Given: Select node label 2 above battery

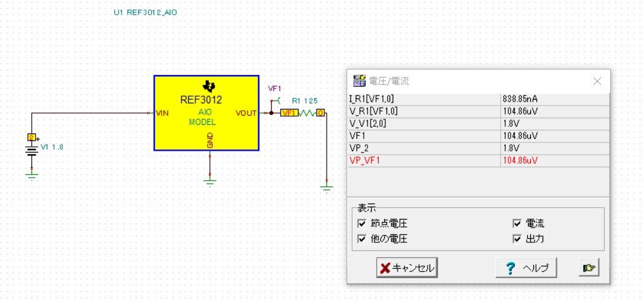Looking at the screenshot, I should (31, 137).
